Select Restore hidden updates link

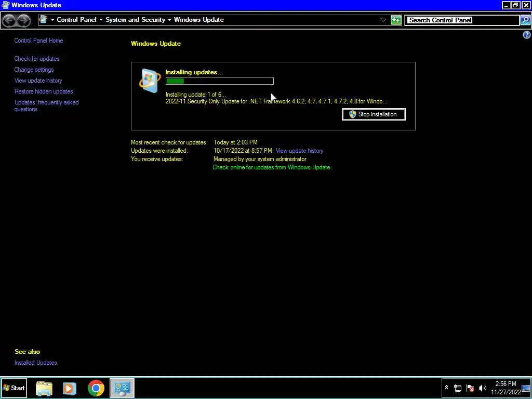coord(44,91)
